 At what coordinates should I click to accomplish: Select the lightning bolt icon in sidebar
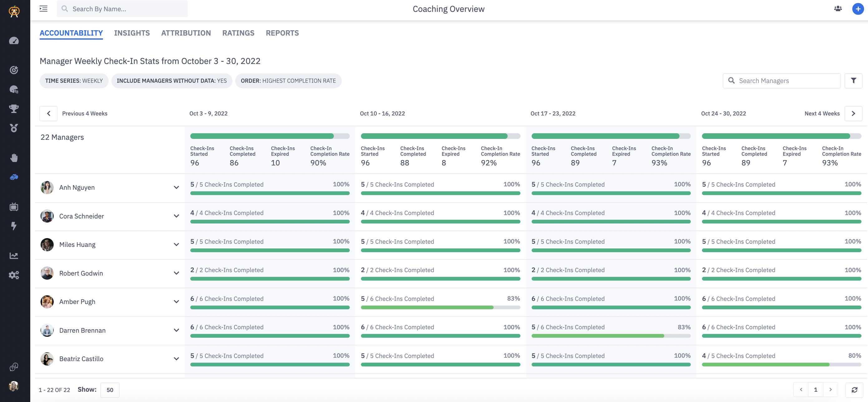(14, 226)
